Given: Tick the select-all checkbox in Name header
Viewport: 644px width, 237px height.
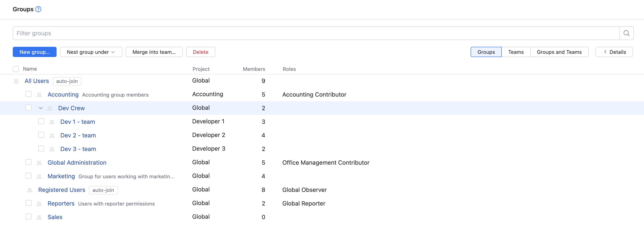Looking at the screenshot, I should coord(16,69).
